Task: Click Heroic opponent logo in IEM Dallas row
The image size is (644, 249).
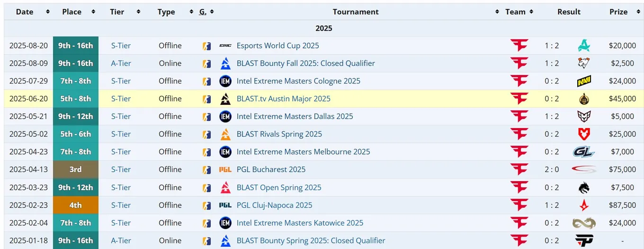Action: coord(584,116)
